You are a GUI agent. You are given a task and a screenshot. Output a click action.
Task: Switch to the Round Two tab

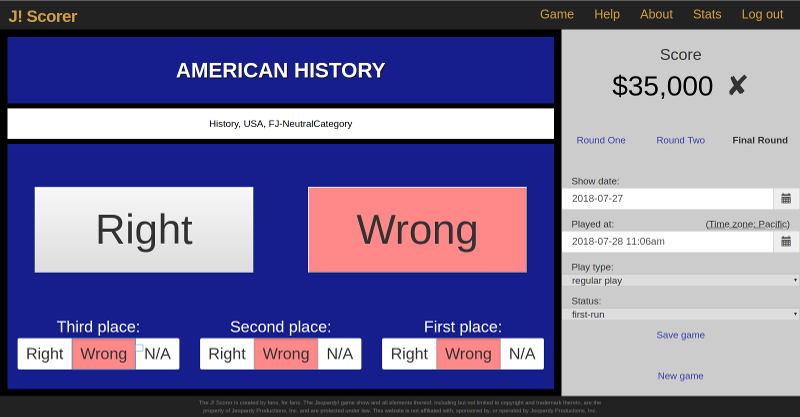tap(680, 140)
